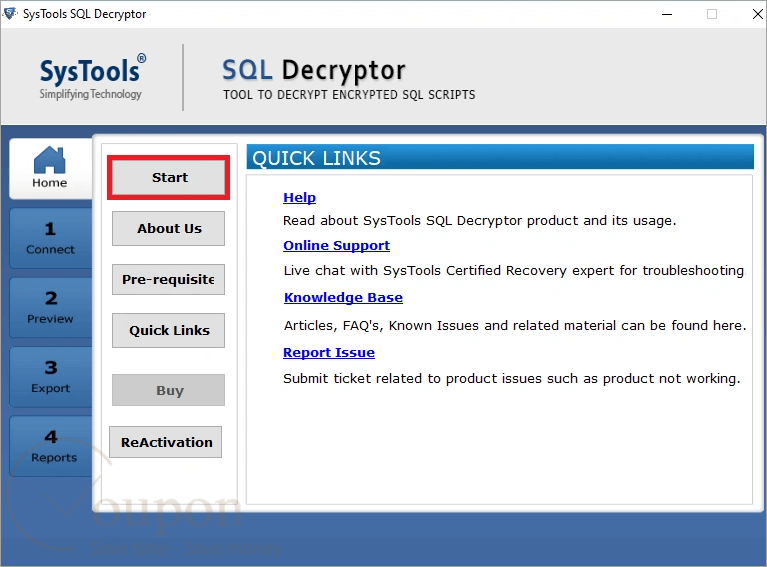
Task: Click 'TOOL TO DECRYPT ENCRYPTED SQL SCRIPTS' tagline
Action: [x=349, y=94]
